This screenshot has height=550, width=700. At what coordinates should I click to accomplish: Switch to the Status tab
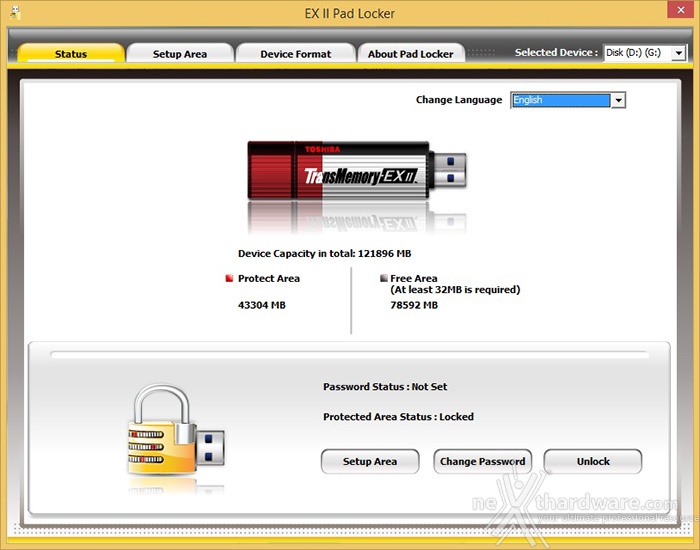pyautogui.click(x=71, y=54)
